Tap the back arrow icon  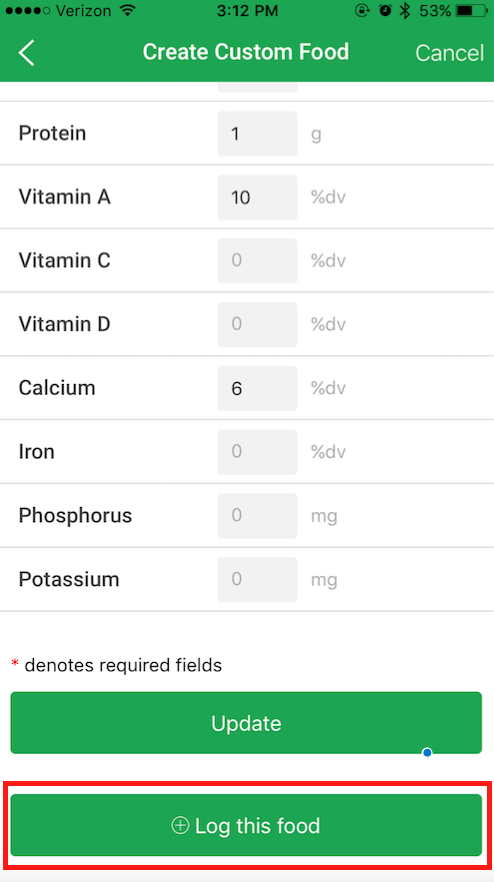click(26, 53)
